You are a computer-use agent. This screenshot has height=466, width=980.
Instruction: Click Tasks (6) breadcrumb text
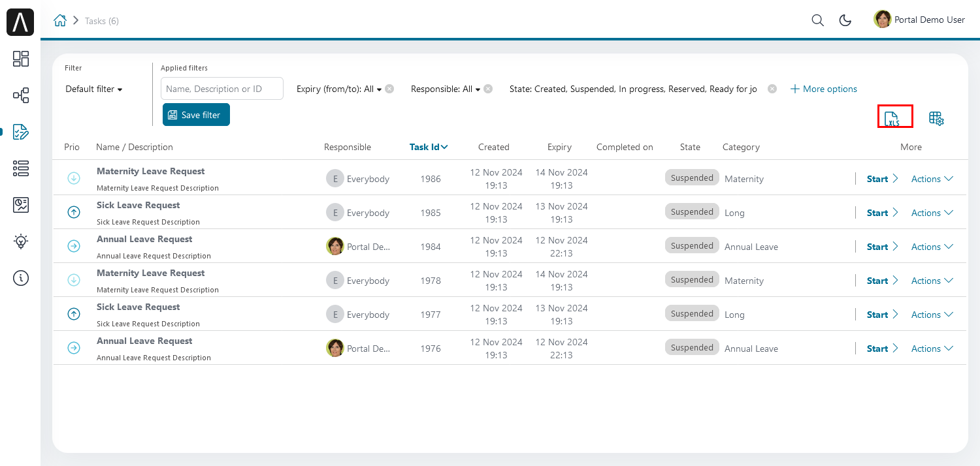102,21
